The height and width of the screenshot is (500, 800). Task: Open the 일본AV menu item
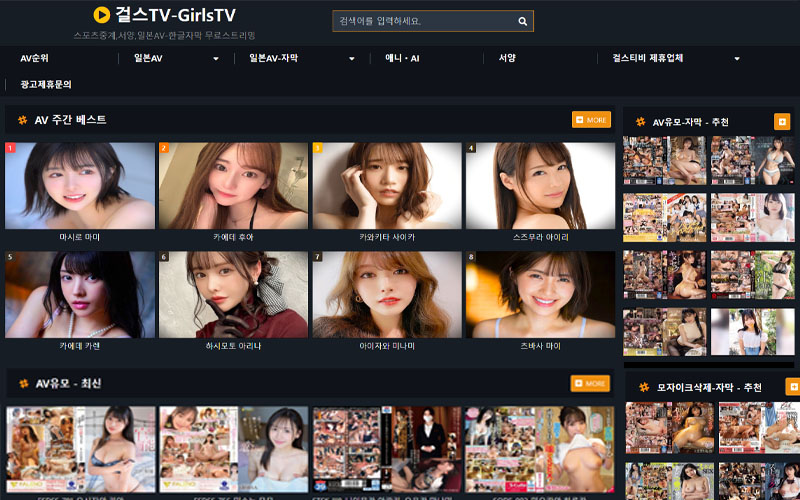coord(148,58)
